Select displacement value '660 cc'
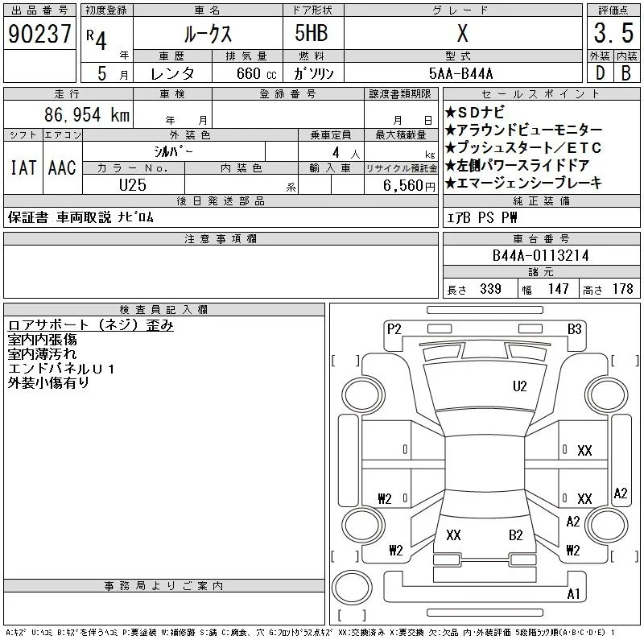644x644 pixels. (x=256, y=73)
